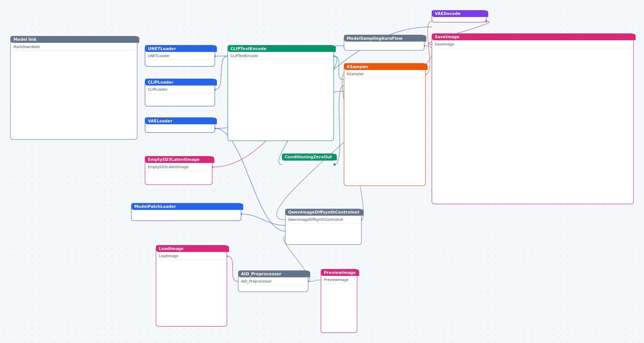Select the CLIPTextEncode node title bar
The image size is (644, 343).
click(282, 49)
